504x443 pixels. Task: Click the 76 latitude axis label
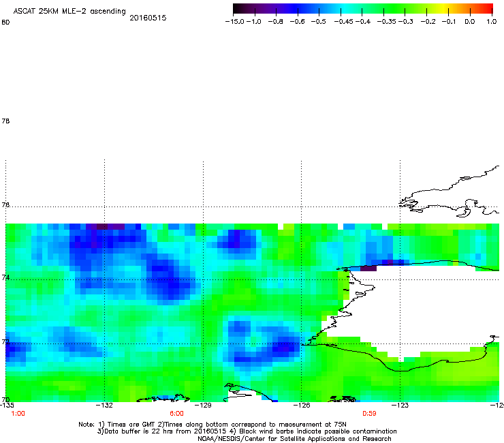(x=5, y=204)
